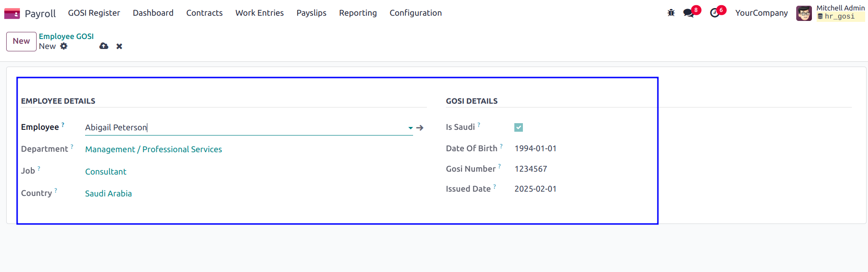Save the record with the cloud upload icon
This screenshot has height=272, width=868.
point(104,46)
